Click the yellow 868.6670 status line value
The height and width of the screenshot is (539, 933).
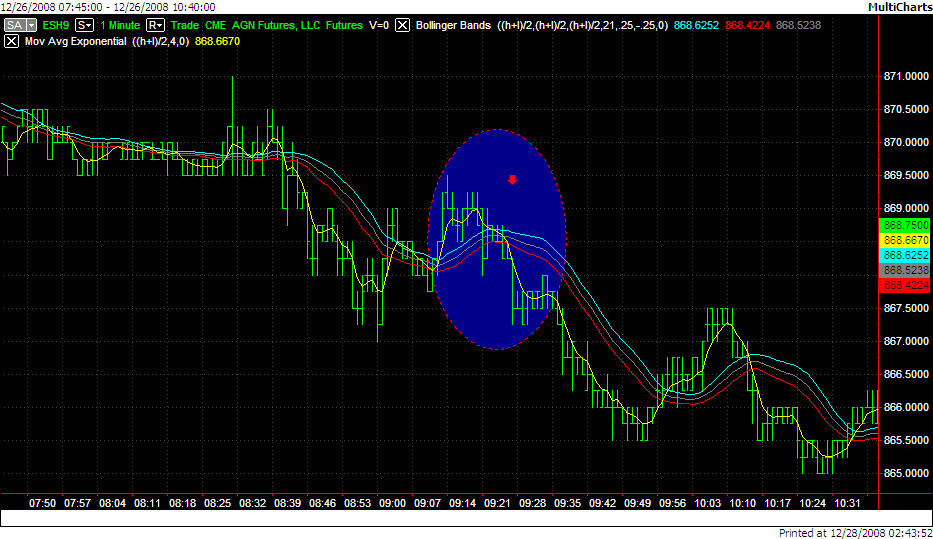coord(217,42)
